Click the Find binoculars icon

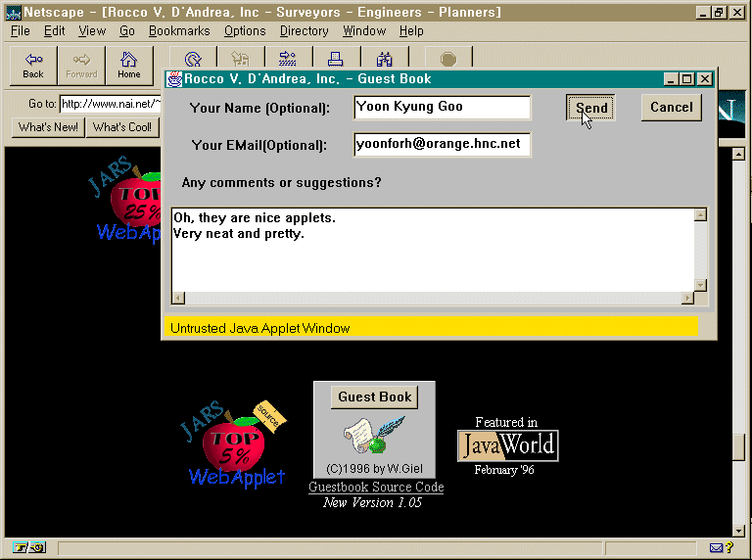tap(384, 59)
